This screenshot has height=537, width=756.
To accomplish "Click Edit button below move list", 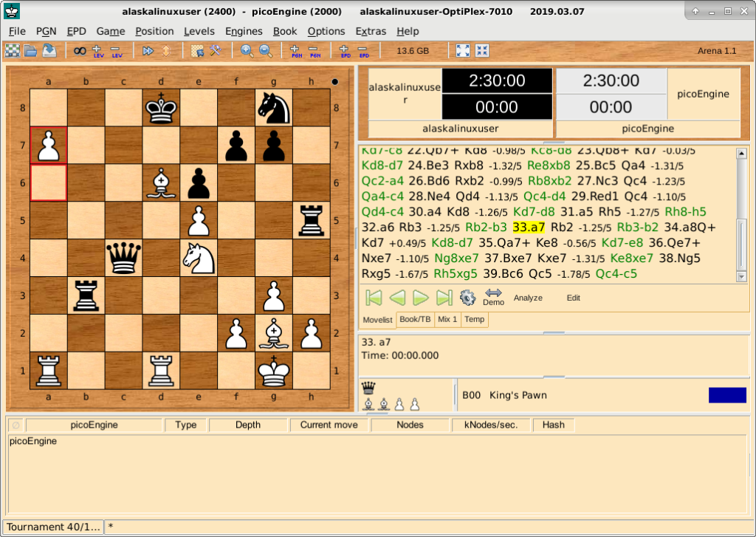I will tap(573, 298).
